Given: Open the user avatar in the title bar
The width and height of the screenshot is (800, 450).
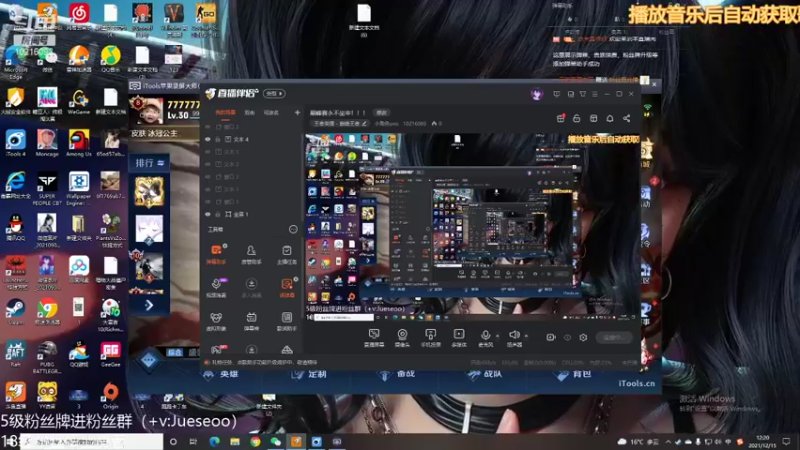Looking at the screenshot, I should click(x=536, y=94).
